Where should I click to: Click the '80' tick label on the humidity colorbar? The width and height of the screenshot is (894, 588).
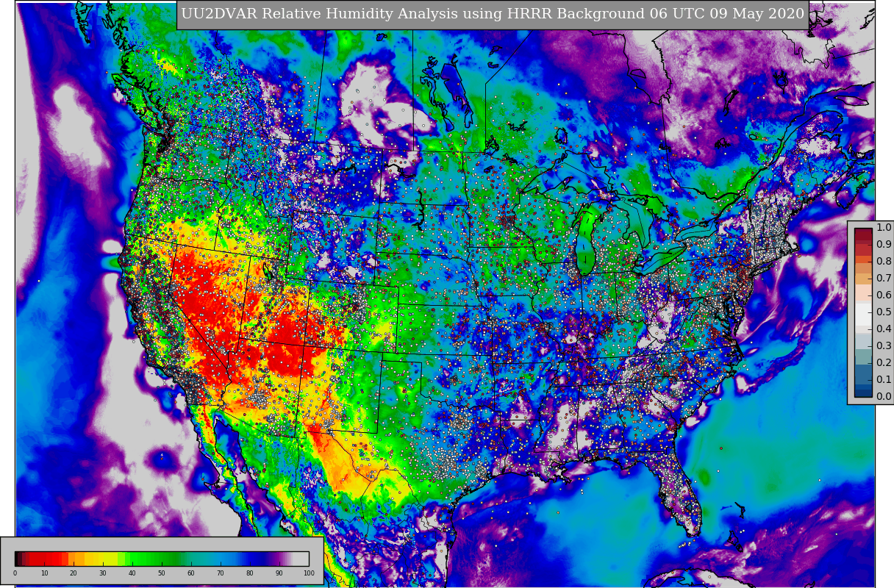pos(250,573)
